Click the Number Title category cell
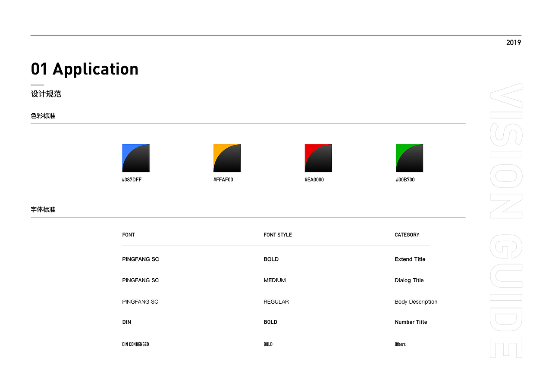The image size is (552, 392). pyautogui.click(x=411, y=322)
